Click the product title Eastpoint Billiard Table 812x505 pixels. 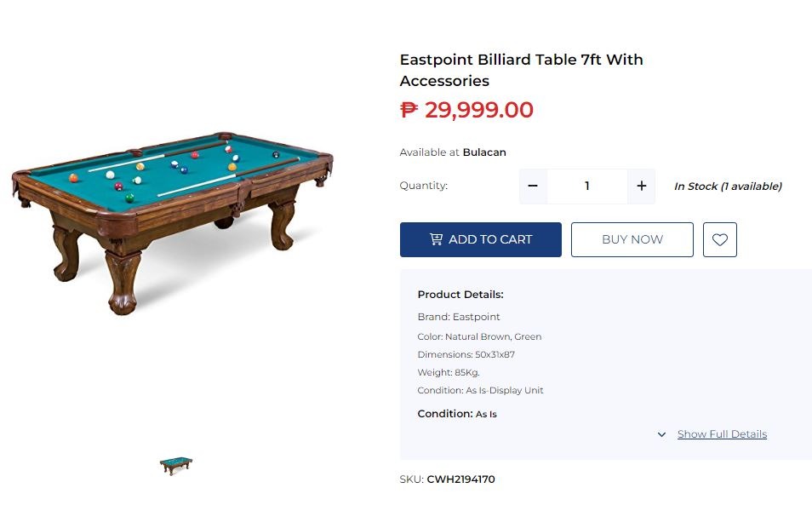[521, 70]
